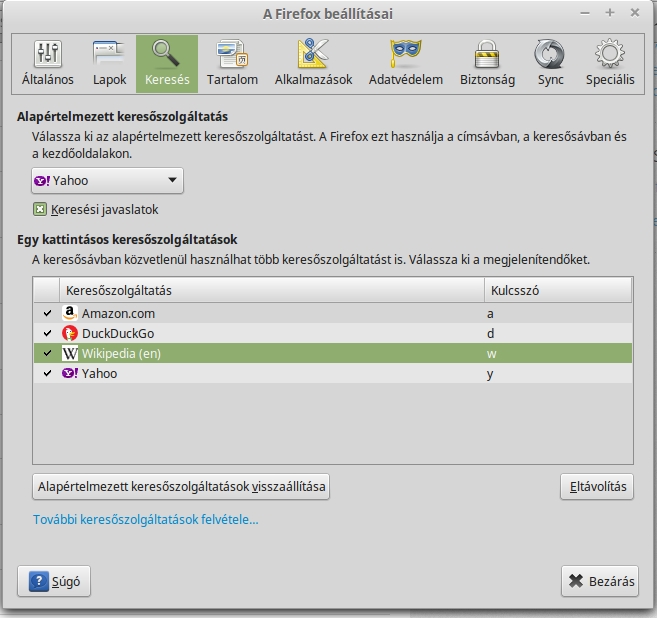This screenshot has width=657, height=618.
Task: Select the Yahoo name in the engine list
Action: (x=99, y=373)
